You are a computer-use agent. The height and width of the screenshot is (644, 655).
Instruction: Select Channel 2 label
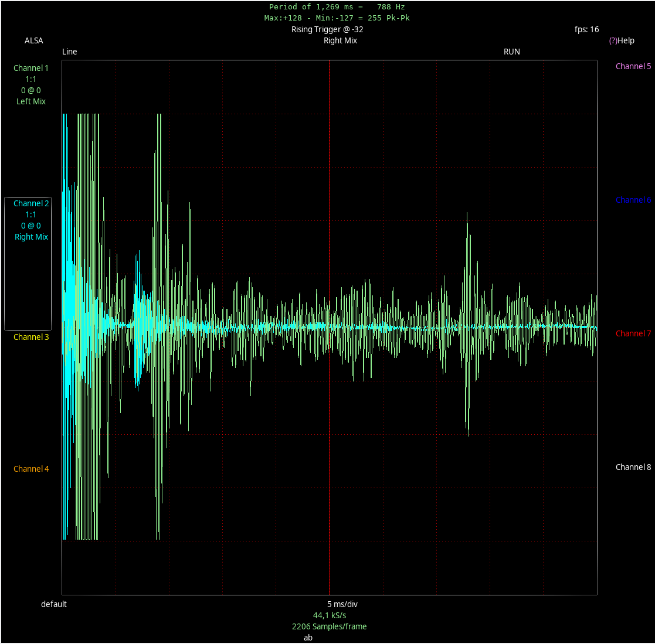tap(31, 204)
